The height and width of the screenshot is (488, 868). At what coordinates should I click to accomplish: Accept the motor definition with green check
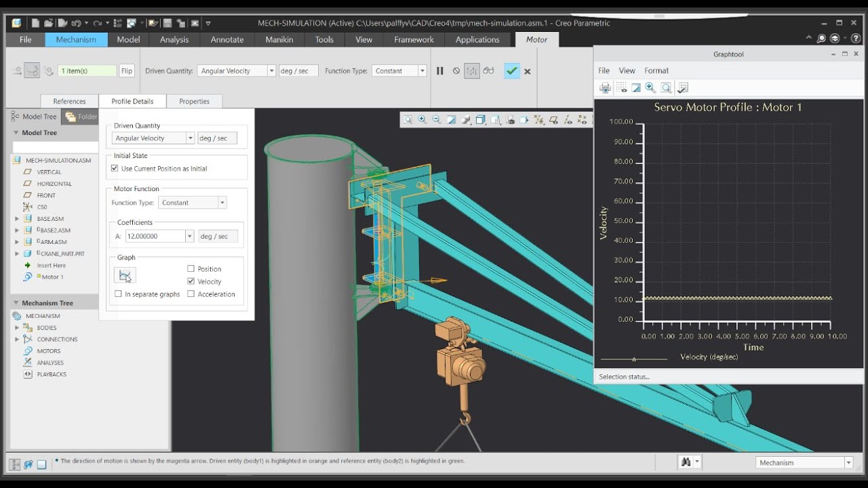pos(512,70)
